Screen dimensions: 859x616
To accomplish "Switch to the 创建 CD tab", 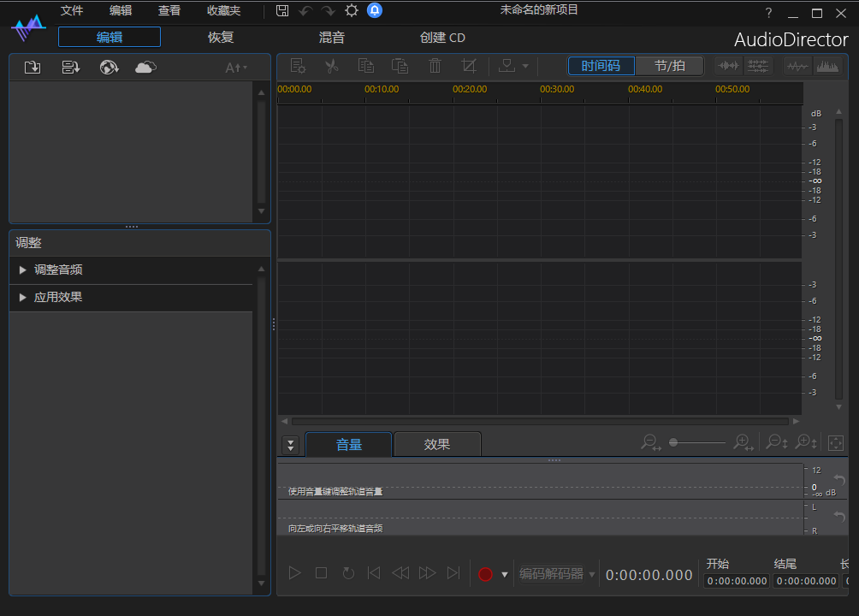I will click(442, 38).
